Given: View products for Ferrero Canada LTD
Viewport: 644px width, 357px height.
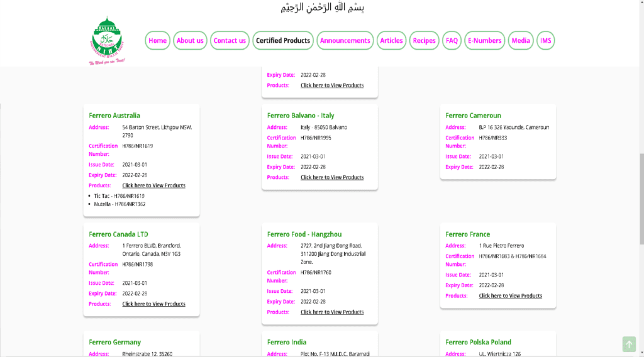Looking at the screenshot, I should point(153,304).
